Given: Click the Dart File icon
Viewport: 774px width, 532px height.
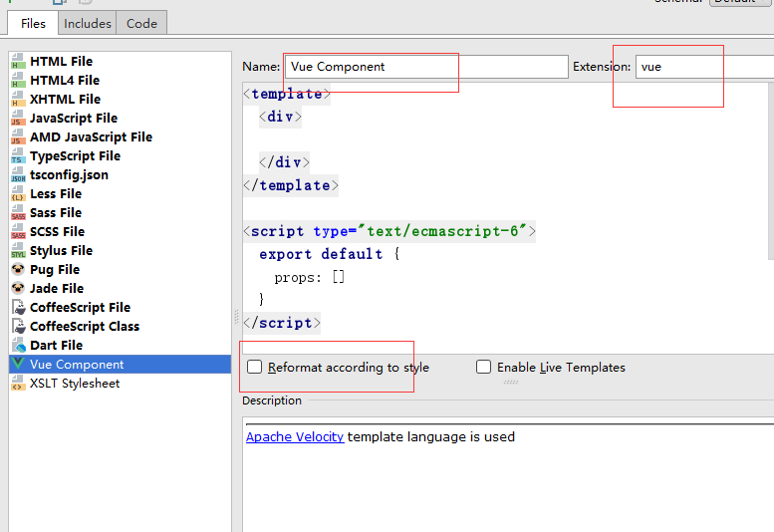Looking at the screenshot, I should [18, 345].
